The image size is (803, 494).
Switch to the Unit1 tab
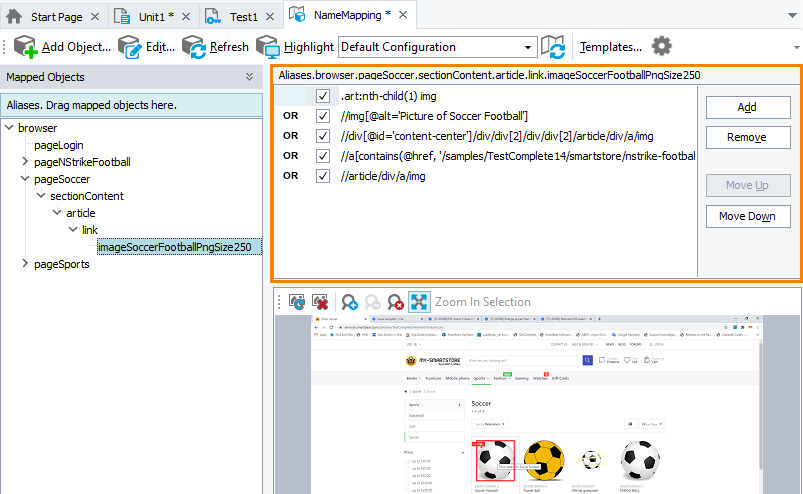[x=152, y=16]
